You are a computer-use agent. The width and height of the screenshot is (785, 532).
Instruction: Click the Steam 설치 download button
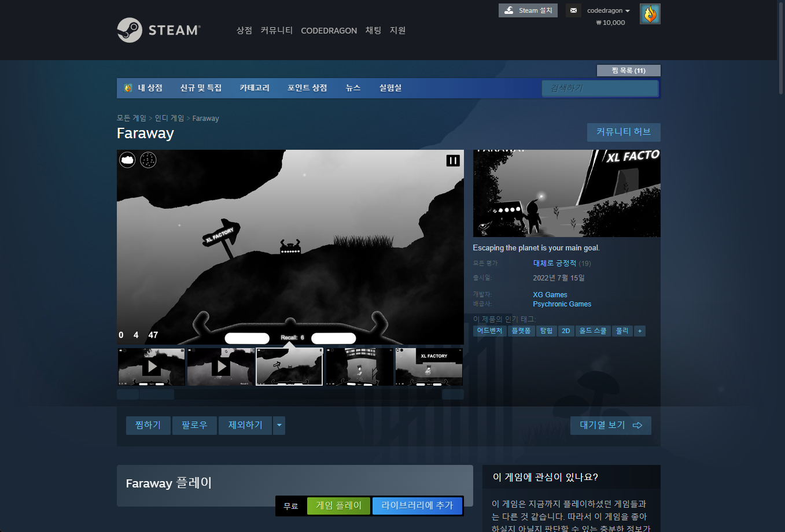click(528, 10)
